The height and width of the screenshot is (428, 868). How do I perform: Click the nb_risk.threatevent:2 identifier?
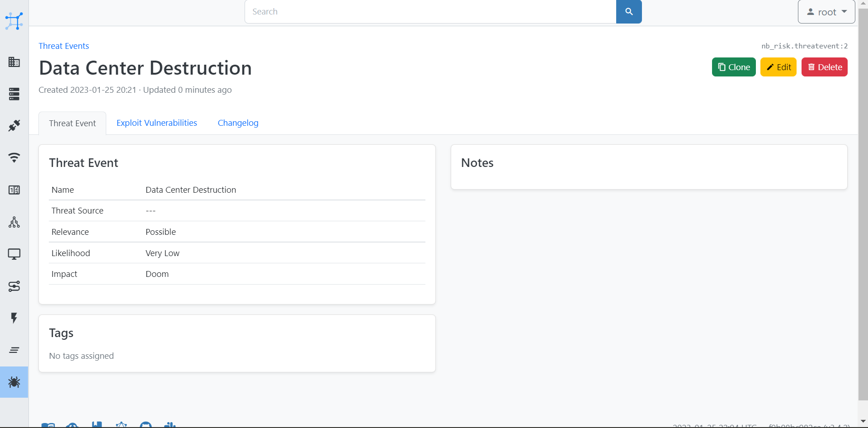[804, 46]
